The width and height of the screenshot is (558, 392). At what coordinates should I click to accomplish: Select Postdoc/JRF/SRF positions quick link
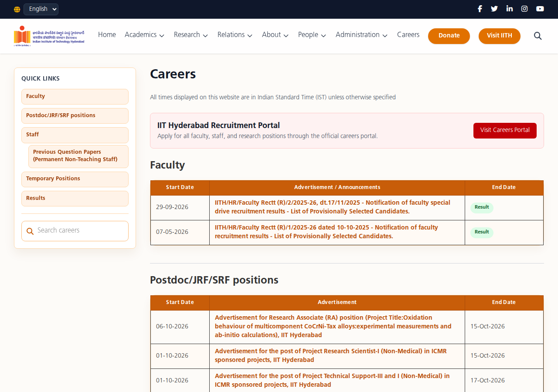click(75, 115)
